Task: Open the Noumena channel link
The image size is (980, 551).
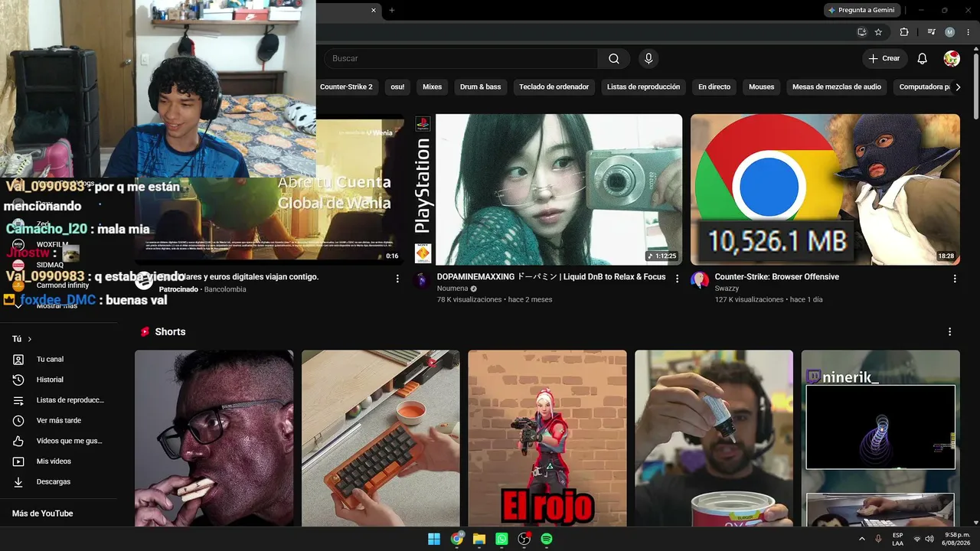Action: 452,289
